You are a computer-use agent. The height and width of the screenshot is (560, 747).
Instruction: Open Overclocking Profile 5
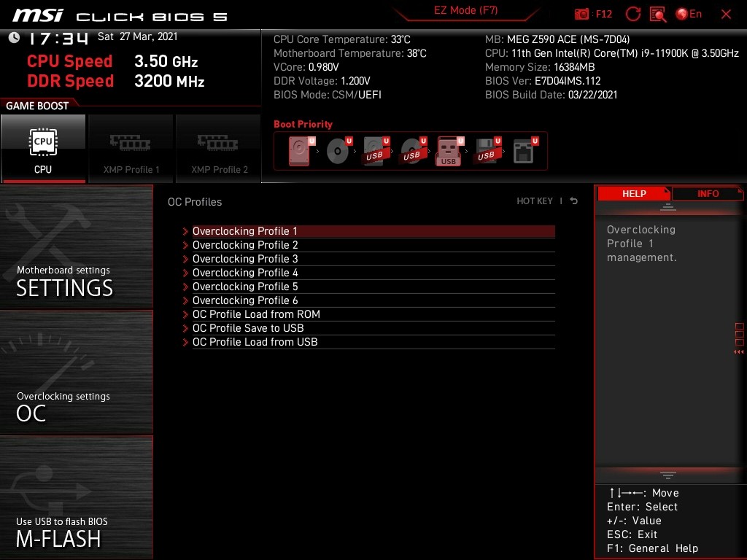(x=373, y=286)
